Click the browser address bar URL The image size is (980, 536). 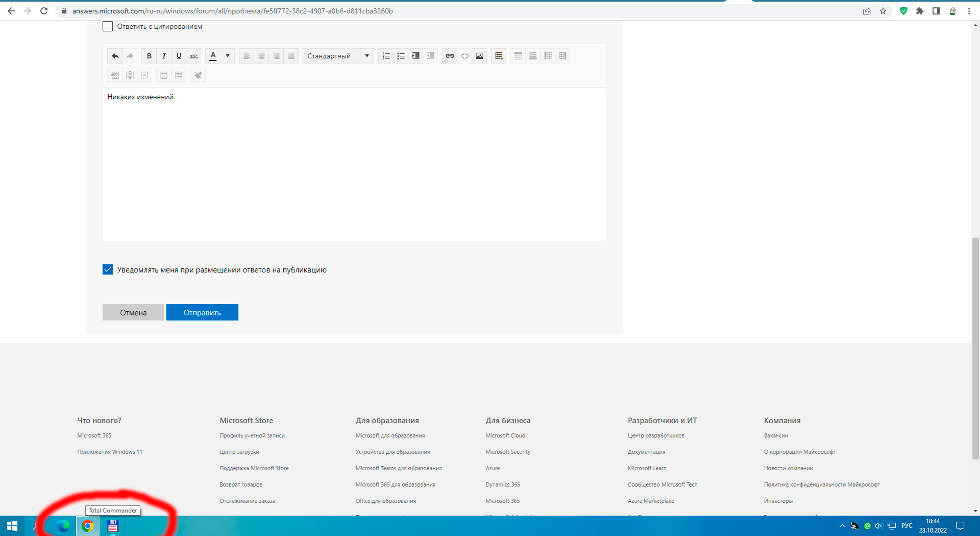pos(233,11)
